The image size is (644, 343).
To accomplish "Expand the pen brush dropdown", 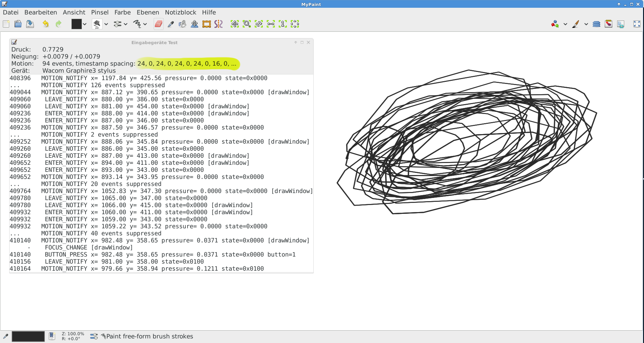I will 106,24.
